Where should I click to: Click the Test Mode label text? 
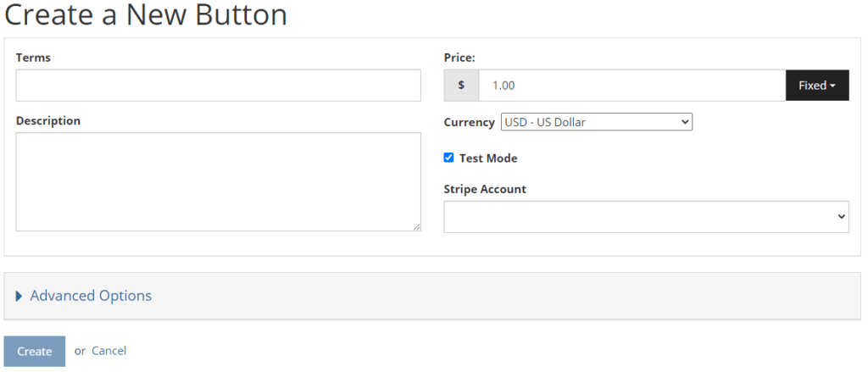click(488, 158)
